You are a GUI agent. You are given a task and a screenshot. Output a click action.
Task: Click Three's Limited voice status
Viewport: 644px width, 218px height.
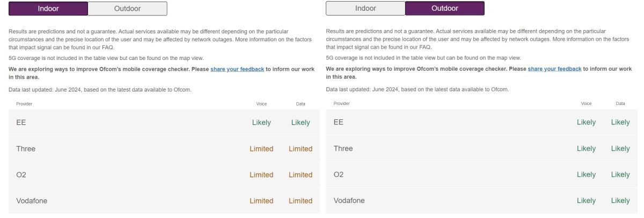(x=261, y=149)
